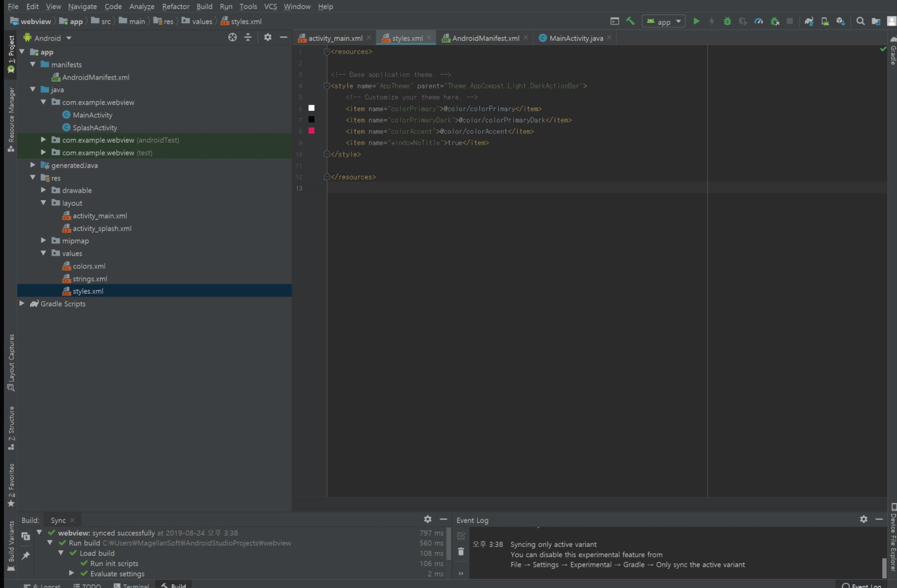Screen dimensions: 897x588
Task: Open colors.xml in the project tree
Action: point(89,266)
